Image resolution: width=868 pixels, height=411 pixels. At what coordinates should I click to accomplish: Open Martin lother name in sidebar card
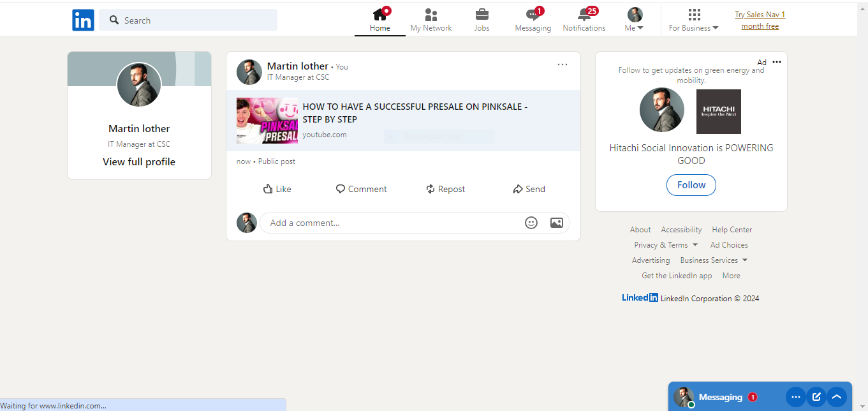tap(139, 129)
